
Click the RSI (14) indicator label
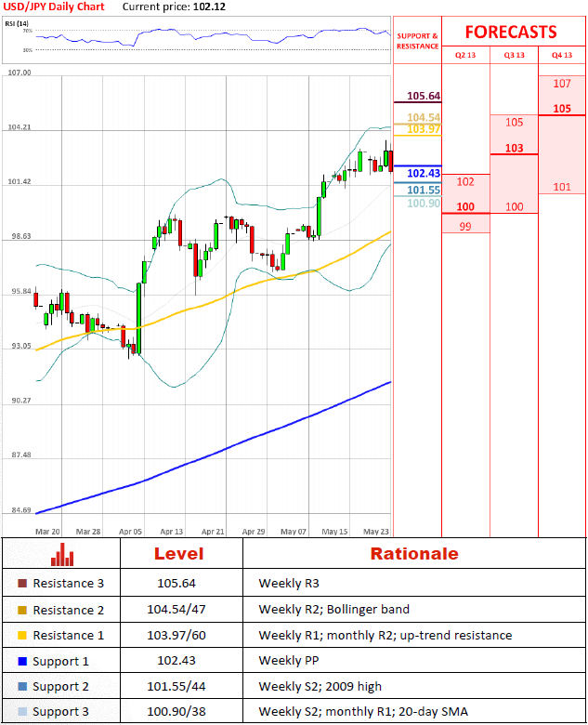click(17, 23)
